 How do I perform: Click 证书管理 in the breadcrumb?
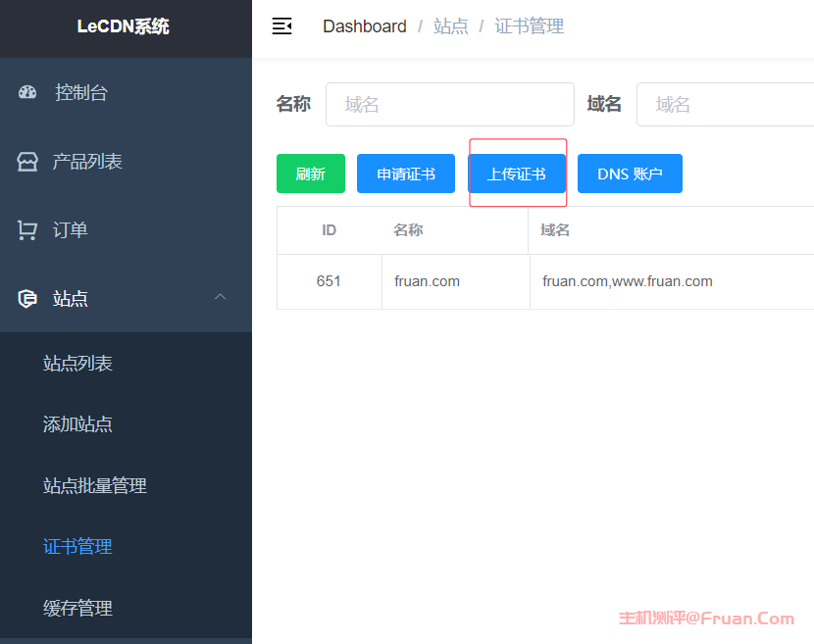tap(529, 25)
